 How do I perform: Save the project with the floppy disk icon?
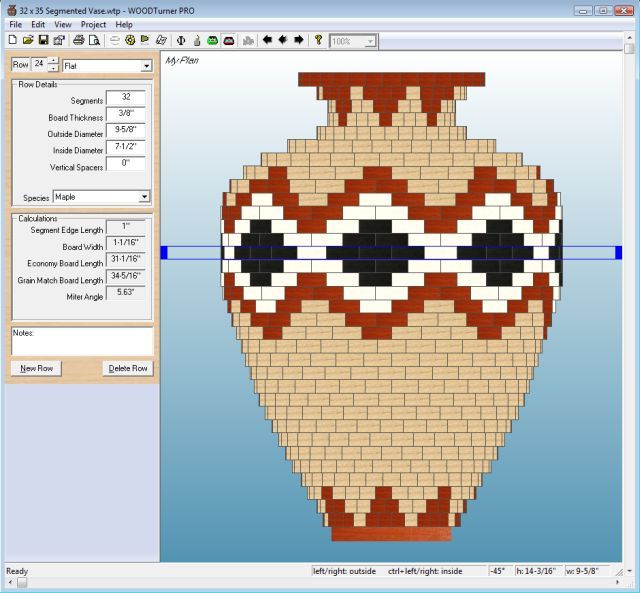point(44,41)
